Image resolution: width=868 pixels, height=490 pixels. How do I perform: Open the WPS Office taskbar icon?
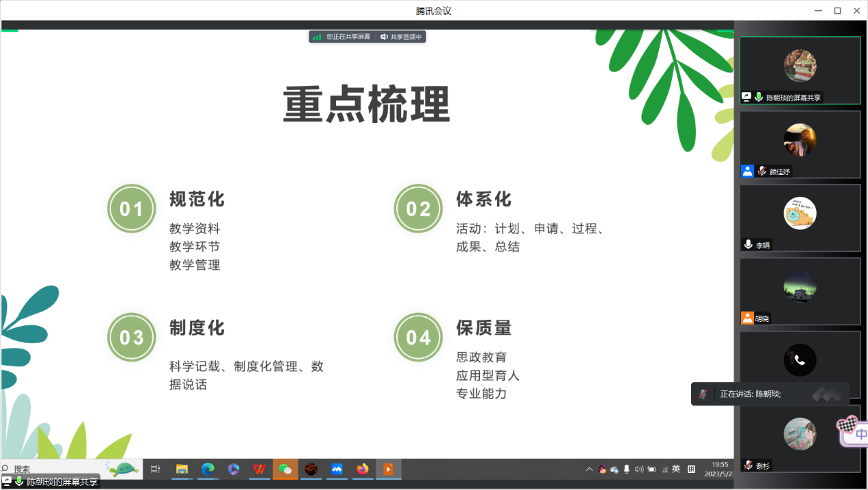tap(259, 469)
